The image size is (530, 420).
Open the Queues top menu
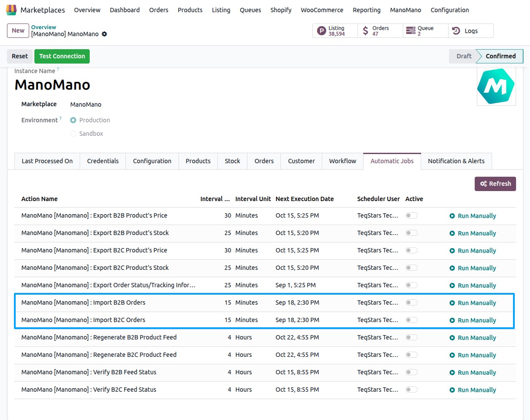250,10
